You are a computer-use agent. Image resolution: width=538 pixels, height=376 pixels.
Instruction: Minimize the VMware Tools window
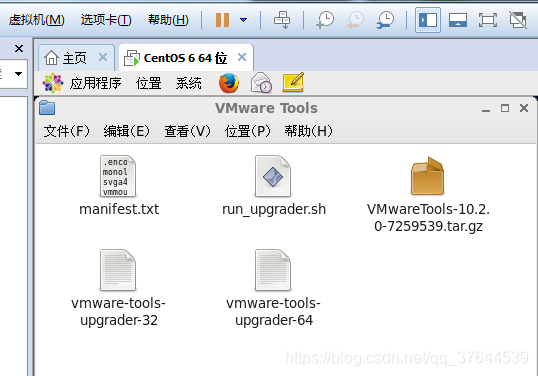pyautogui.click(x=486, y=109)
